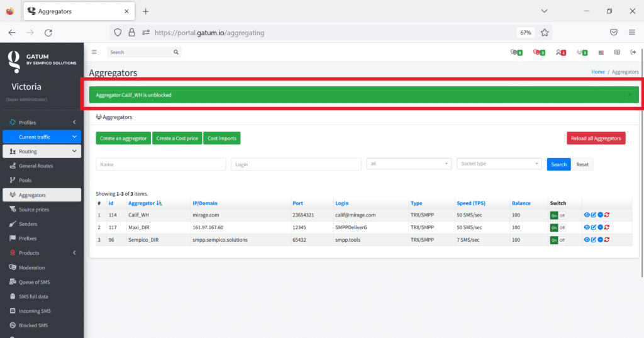644x338 pixels.
Task: Click the user icon with red badge
Action: [561, 52]
